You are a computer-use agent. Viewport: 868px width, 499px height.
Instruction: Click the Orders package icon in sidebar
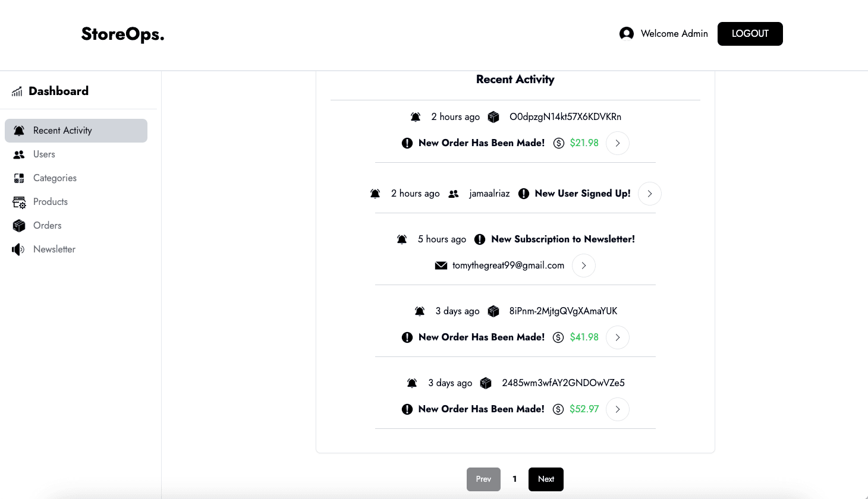[19, 226]
